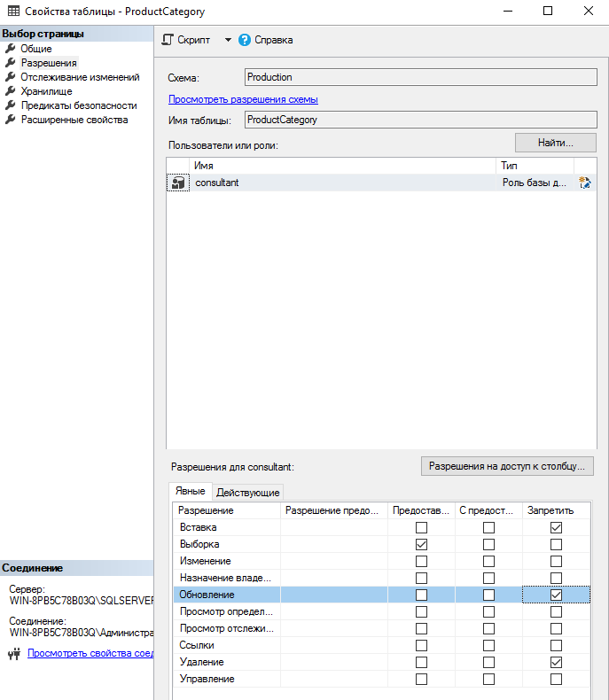Check Предоставить for Управление
The image size is (609, 700).
tap(421, 680)
